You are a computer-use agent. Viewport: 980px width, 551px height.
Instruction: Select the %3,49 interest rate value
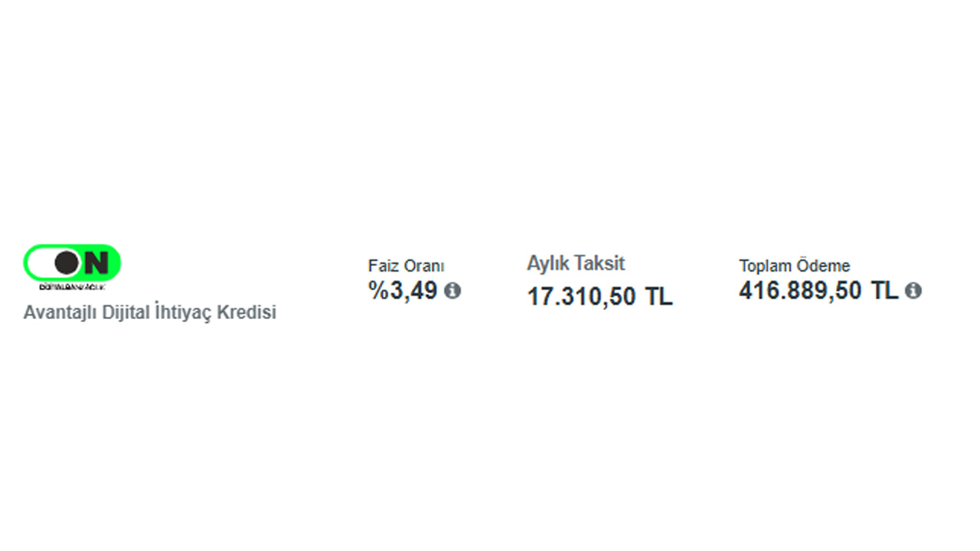403,291
